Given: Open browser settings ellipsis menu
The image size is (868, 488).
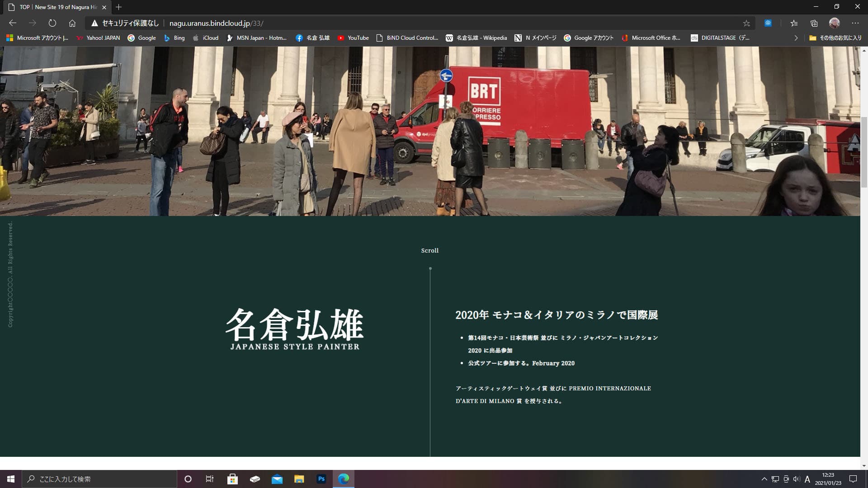Looking at the screenshot, I should tap(855, 23).
